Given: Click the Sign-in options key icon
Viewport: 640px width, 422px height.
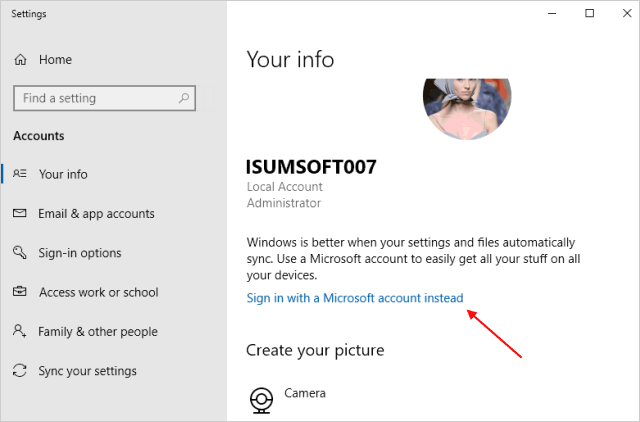Looking at the screenshot, I should (x=20, y=252).
